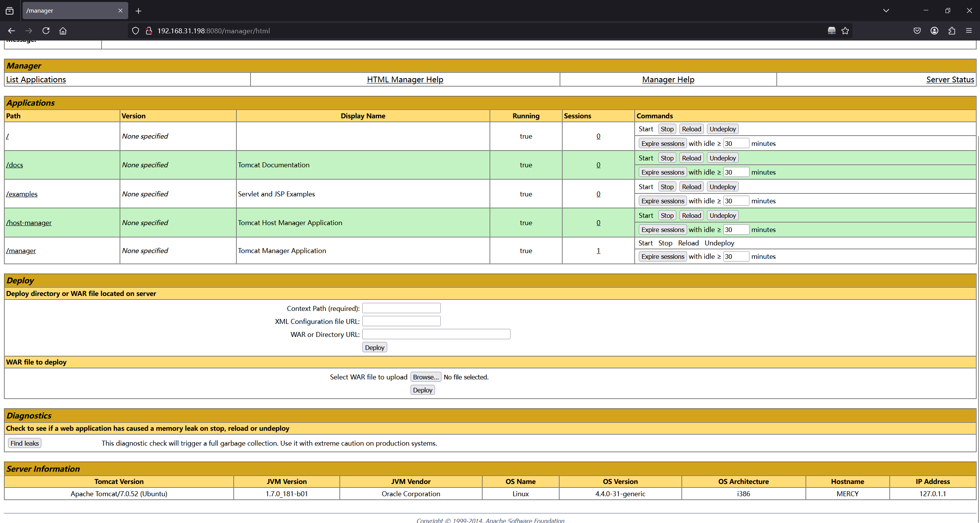
Task: Reload the /docs application
Action: tap(691, 158)
